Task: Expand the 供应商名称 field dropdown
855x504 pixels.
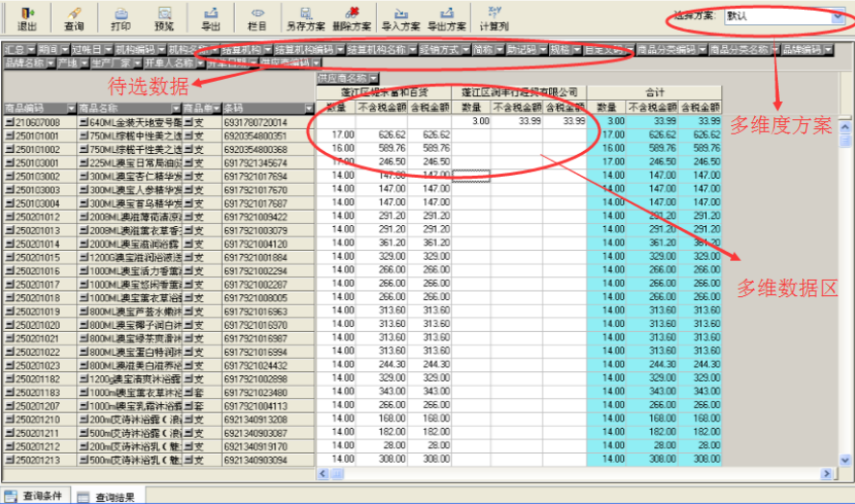Action: pos(374,76)
